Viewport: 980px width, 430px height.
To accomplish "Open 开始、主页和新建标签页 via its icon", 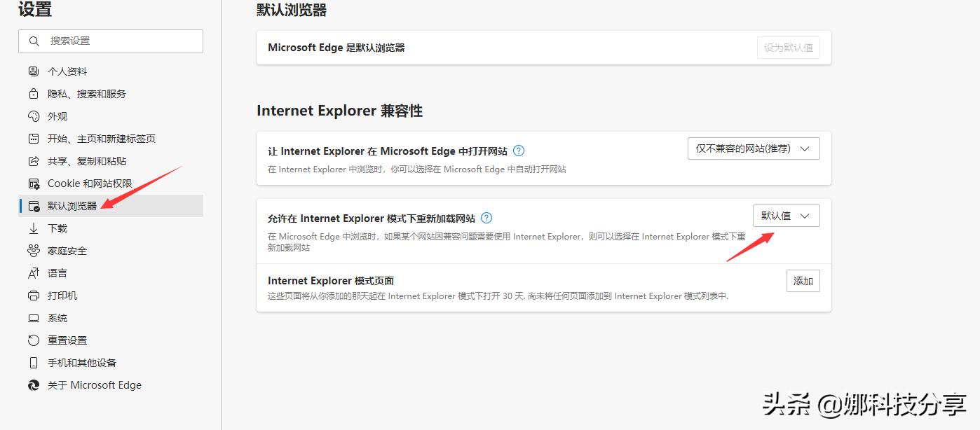I will (33, 138).
